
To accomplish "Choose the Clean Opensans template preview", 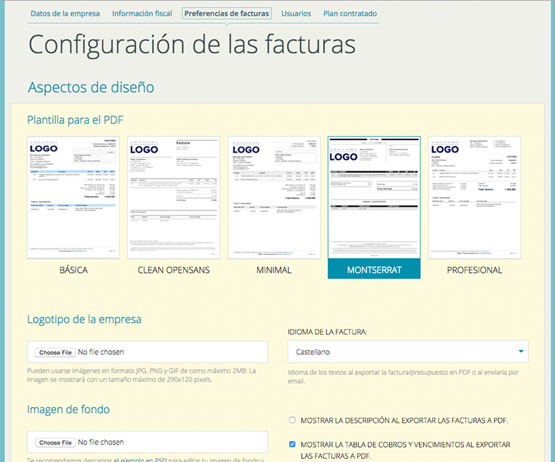I will (x=173, y=197).
